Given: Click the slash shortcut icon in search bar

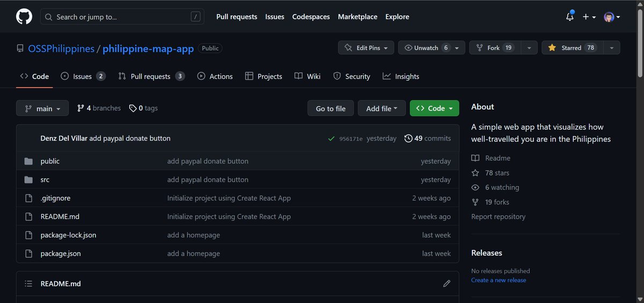Looking at the screenshot, I should (x=195, y=17).
